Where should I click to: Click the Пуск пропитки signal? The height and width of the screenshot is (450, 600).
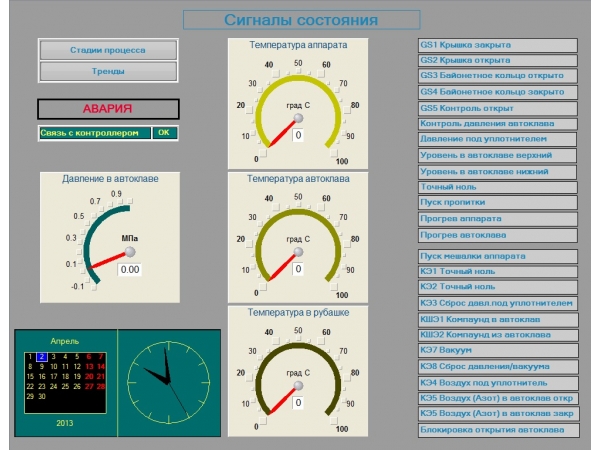498,202
